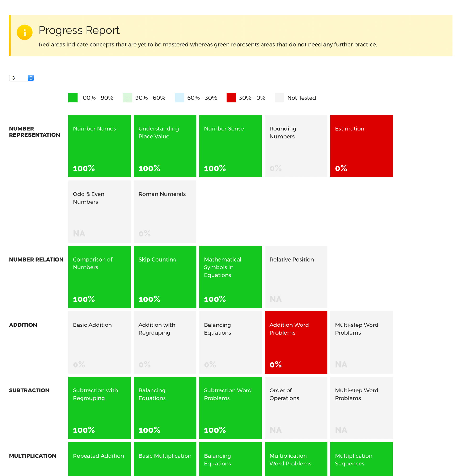Select the red Estimation tile
The image size is (459, 476).
(361, 146)
